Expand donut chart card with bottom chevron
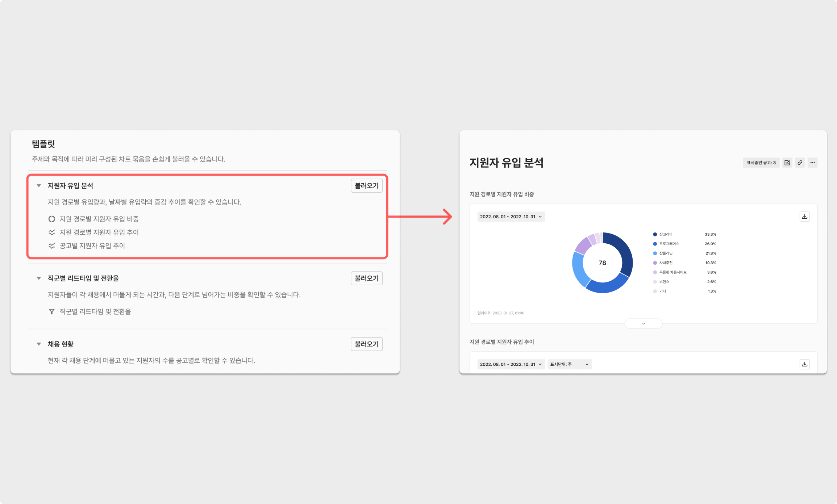Screen dimensions: 837x504 [644, 323]
